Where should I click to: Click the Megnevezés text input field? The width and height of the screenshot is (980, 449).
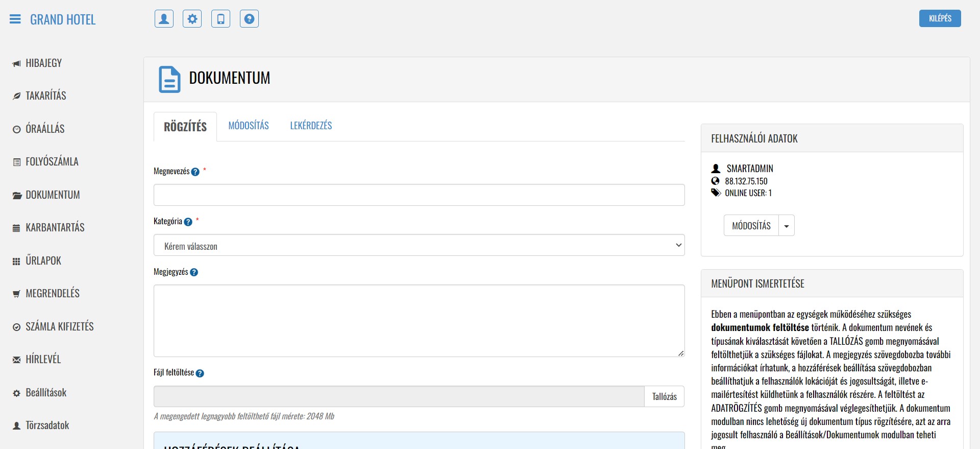coord(419,195)
